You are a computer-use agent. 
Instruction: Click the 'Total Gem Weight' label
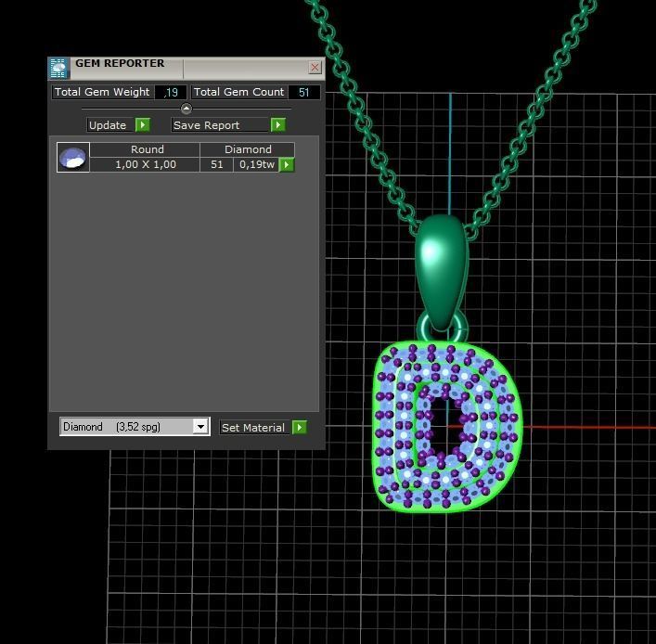[102, 92]
